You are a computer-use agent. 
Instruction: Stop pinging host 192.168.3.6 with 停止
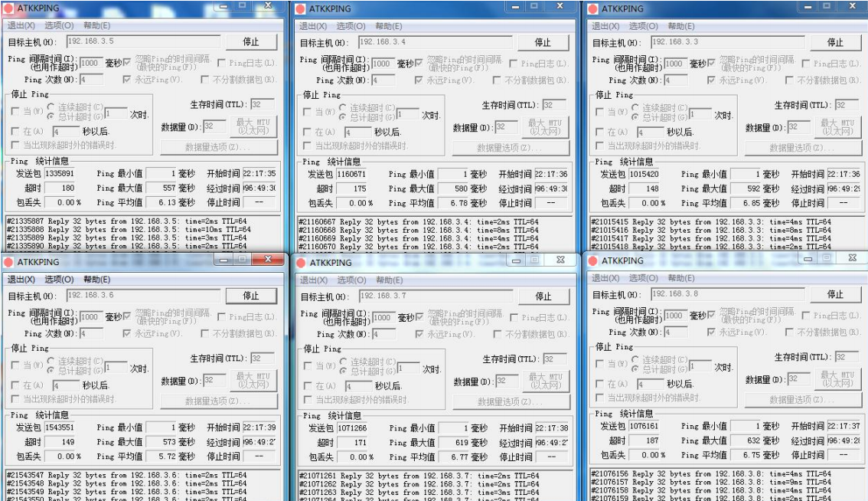coord(251,296)
